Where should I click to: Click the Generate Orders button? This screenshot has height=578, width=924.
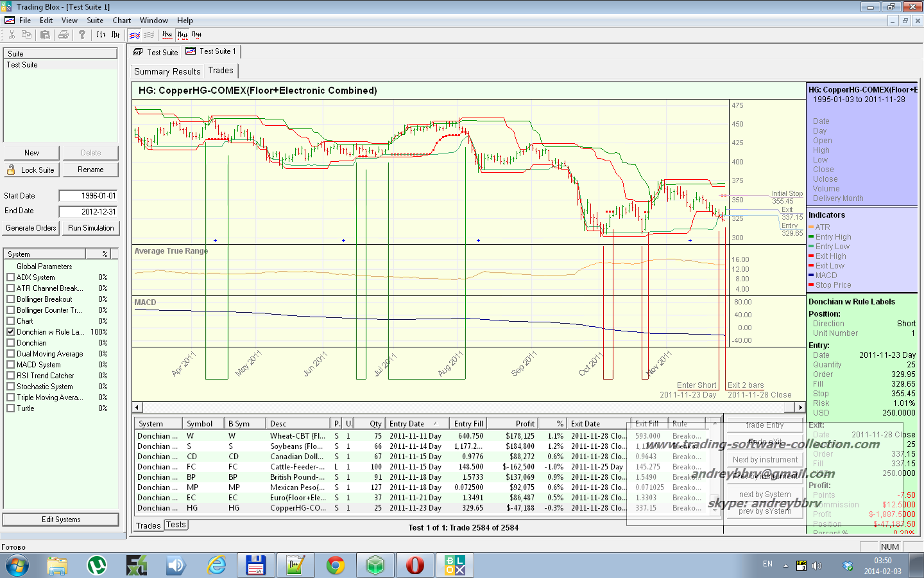pyautogui.click(x=31, y=228)
